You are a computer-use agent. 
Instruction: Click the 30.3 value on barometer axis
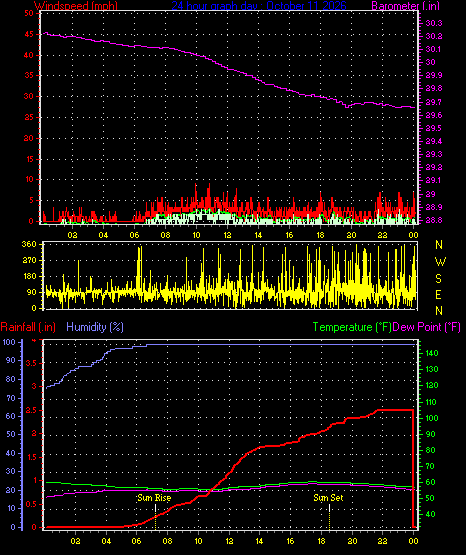click(434, 23)
